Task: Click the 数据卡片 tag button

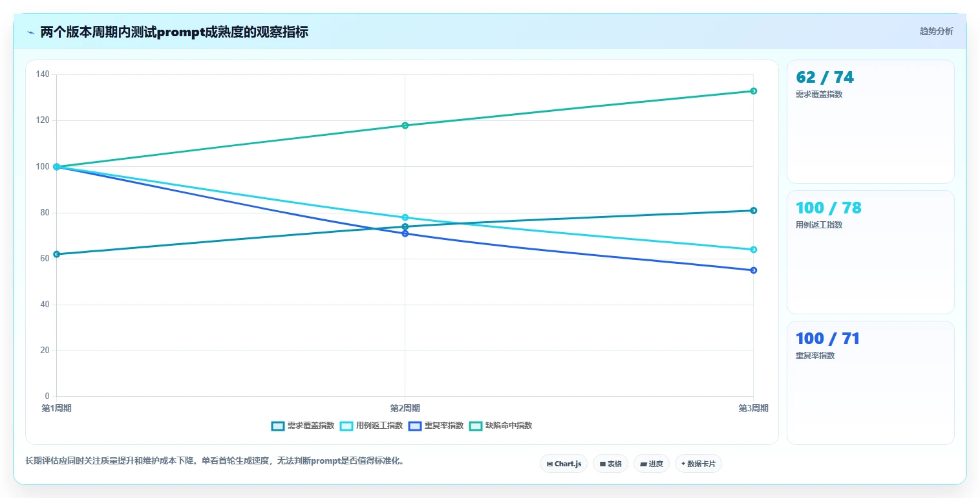Action: point(698,464)
